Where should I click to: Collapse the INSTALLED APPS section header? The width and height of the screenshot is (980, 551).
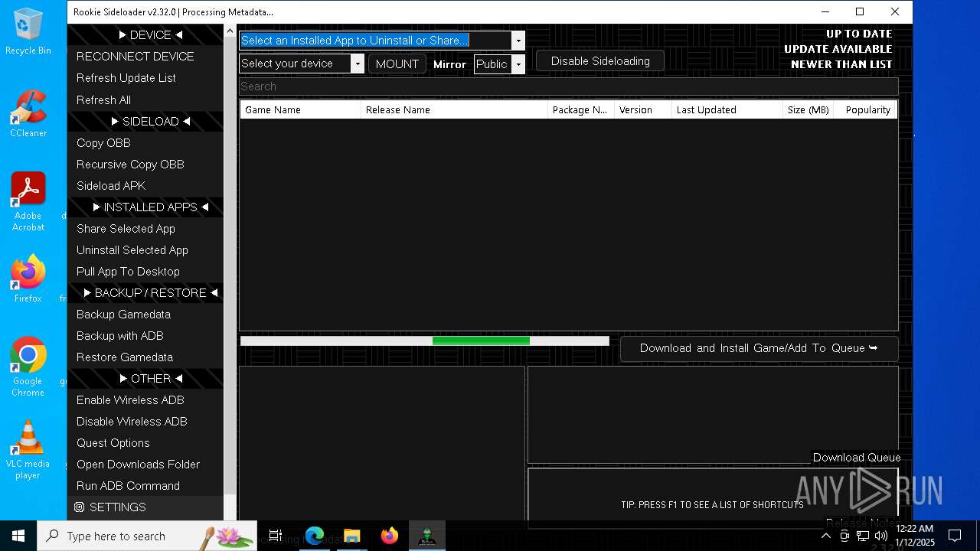[x=145, y=207]
